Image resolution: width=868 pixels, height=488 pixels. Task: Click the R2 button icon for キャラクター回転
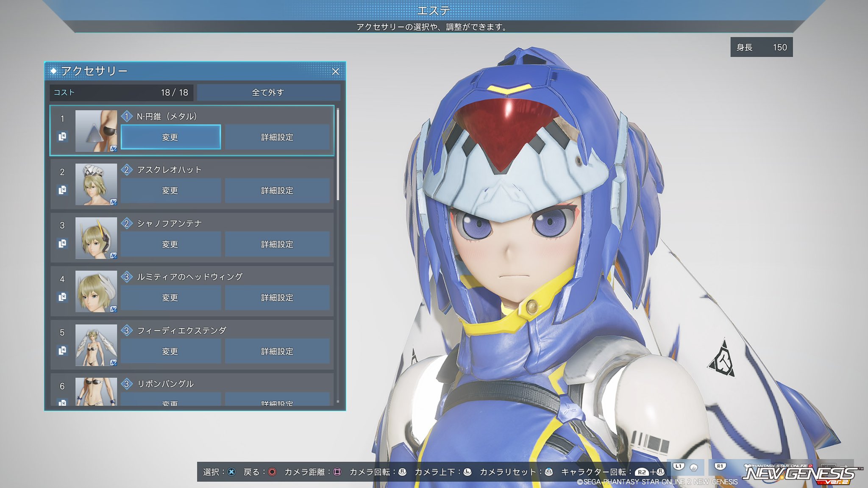tap(642, 472)
